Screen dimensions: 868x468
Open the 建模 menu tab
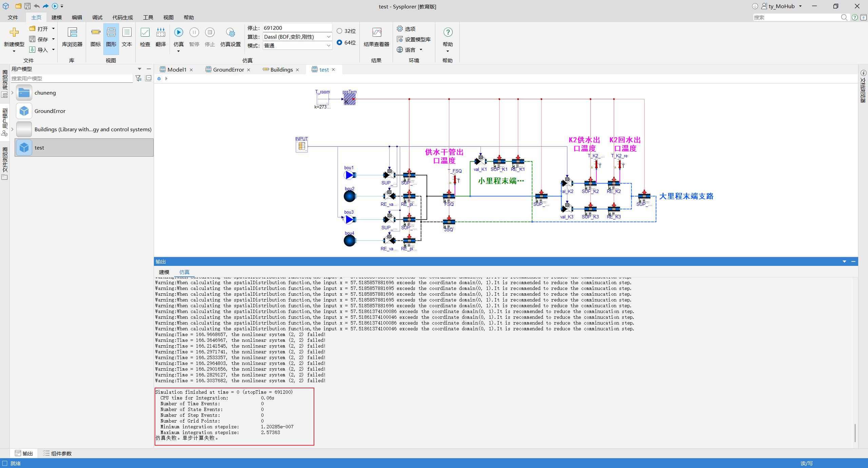pyautogui.click(x=57, y=17)
